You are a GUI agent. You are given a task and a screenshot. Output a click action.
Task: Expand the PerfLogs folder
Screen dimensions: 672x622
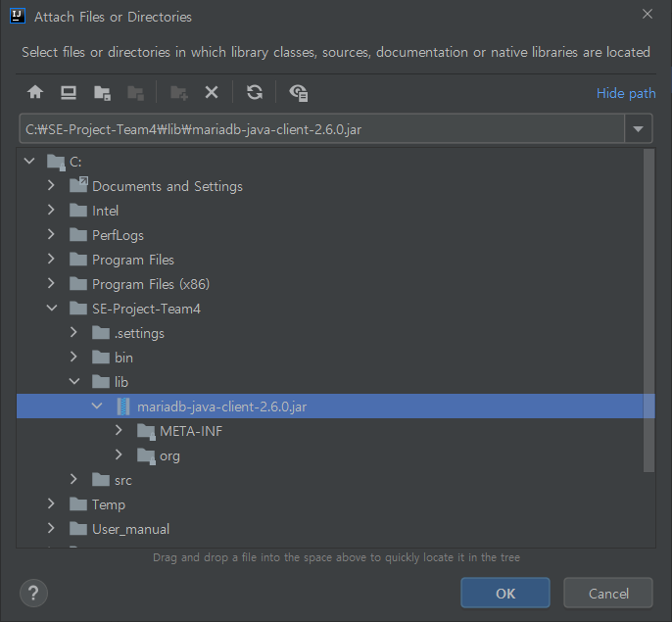[51, 234]
